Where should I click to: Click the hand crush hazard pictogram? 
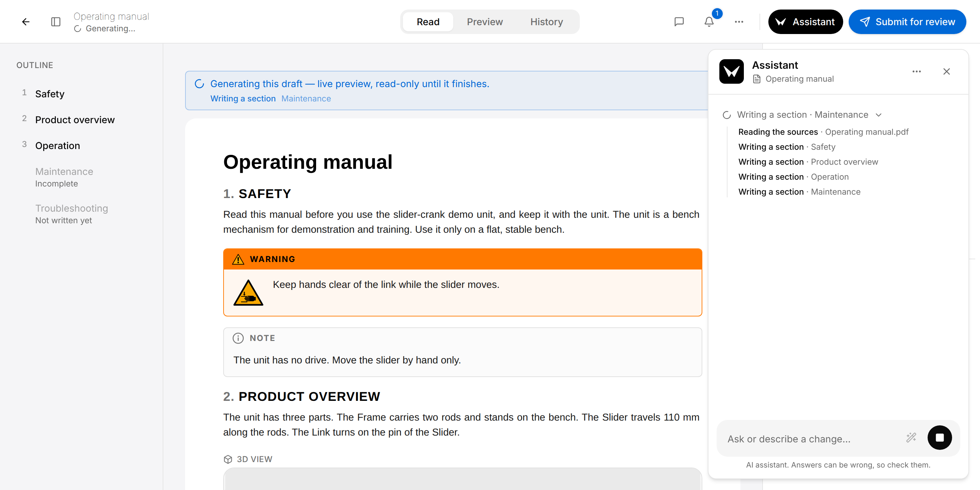pos(248,293)
